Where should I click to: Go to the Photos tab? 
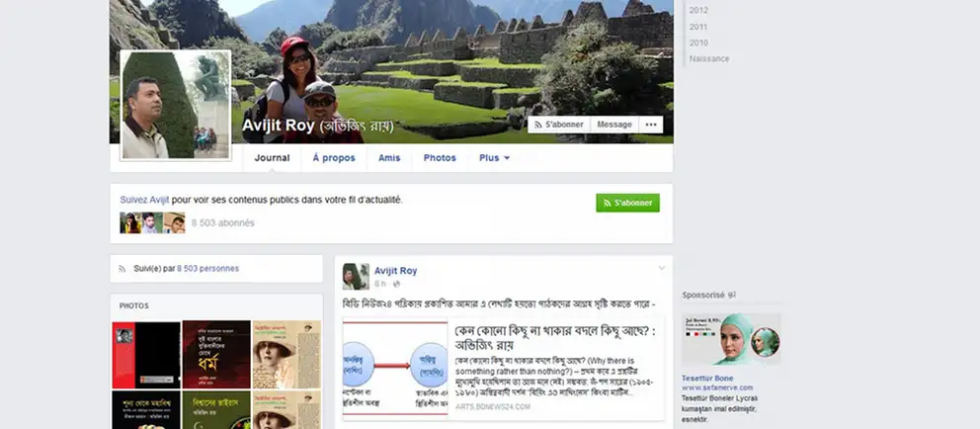[x=440, y=158]
